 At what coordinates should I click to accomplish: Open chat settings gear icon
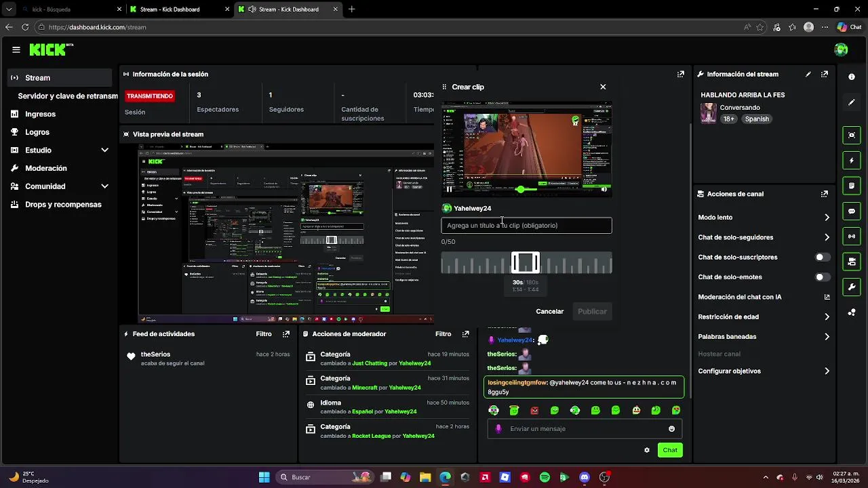[647, 450]
